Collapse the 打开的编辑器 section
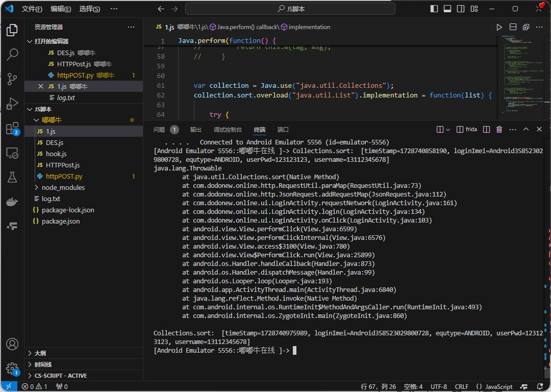Viewport: 551px width, 392px height. tap(51, 41)
